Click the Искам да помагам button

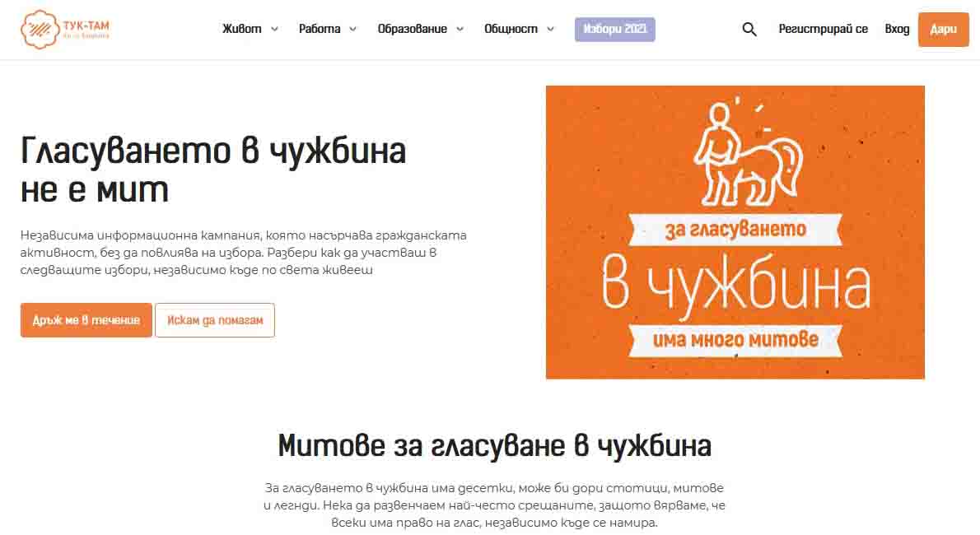point(215,320)
